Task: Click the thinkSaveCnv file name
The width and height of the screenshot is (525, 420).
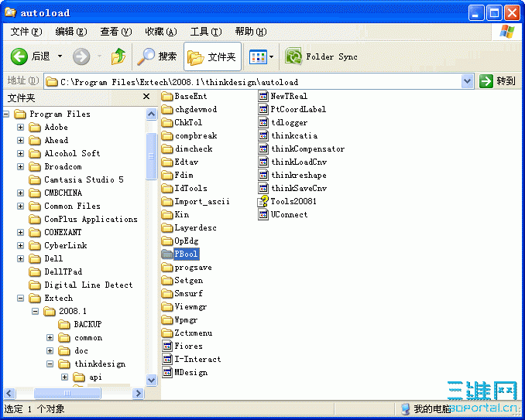Action: 299,188
